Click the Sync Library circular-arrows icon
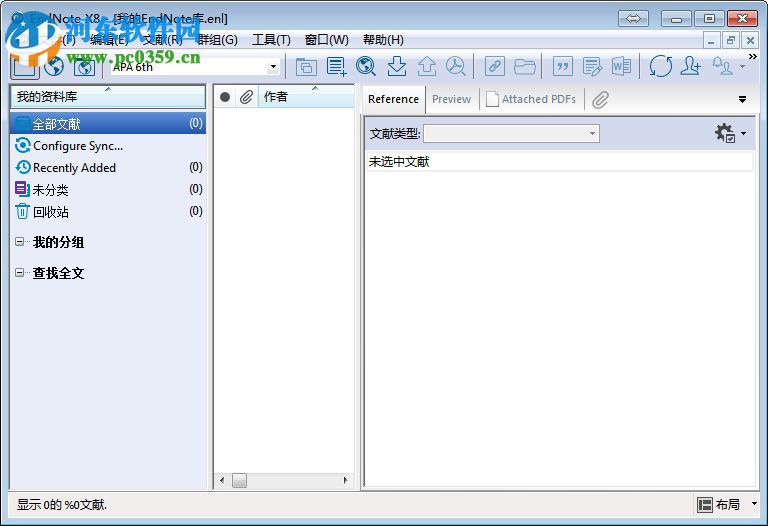The image size is (768, 526). (661, 67)
